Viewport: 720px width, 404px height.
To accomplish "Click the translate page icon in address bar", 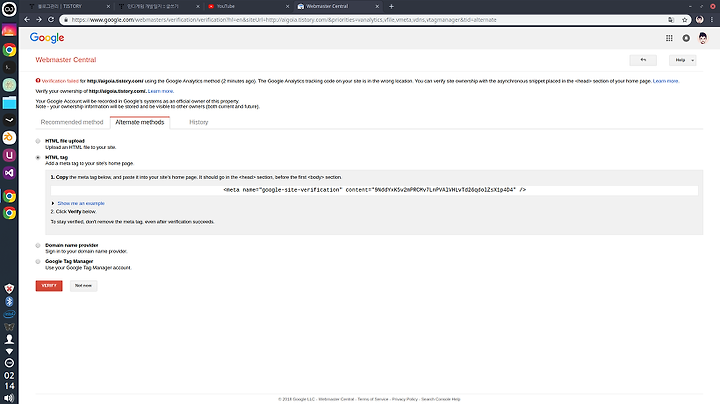I will pyautogui.click(x=671, y=20).
